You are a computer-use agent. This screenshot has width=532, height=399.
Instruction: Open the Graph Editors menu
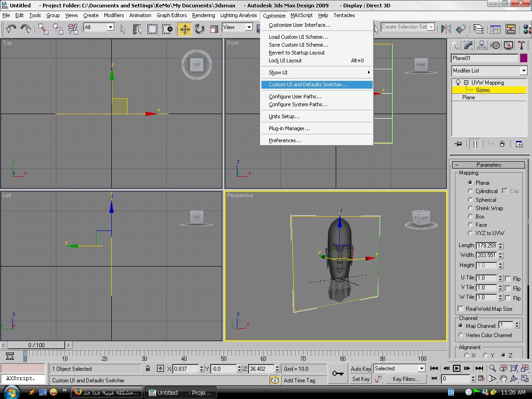pyautogui.click(x=172, y=15)
